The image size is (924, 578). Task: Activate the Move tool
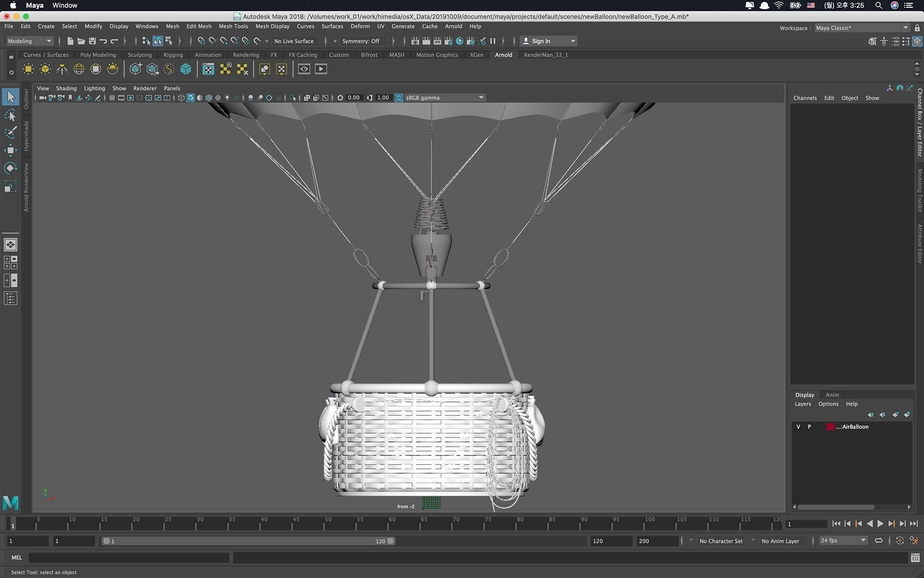point(11,150)
